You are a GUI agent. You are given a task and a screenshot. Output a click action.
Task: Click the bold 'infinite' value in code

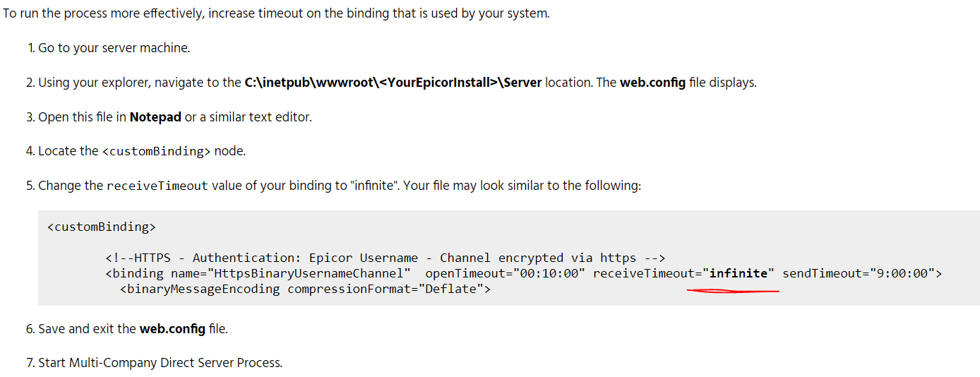[739, 273]
